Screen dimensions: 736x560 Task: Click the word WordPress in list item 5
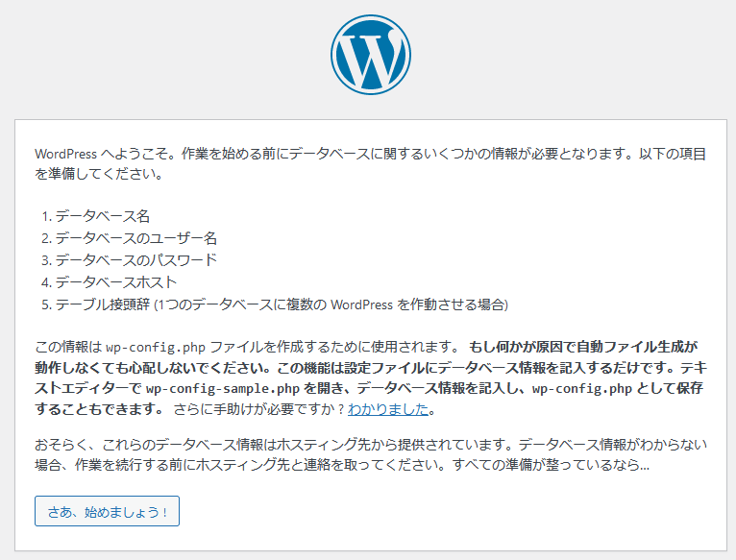tap(361, 304)
